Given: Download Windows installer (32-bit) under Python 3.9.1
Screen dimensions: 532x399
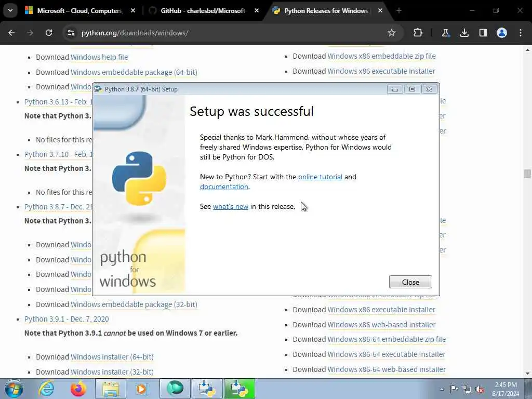Looking at the screenshot, I should pyautogui.click(x=112, y=372).
